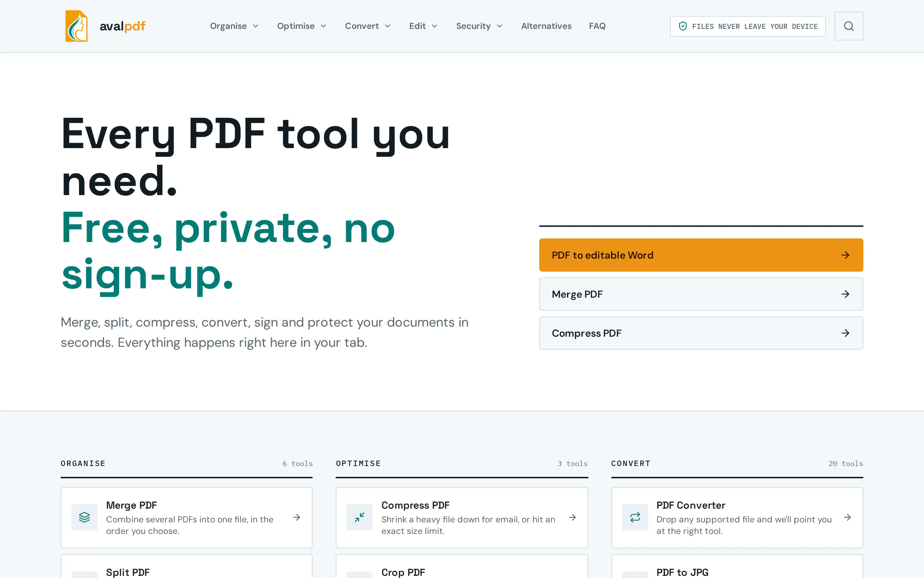
Task: Click the Files Never Leave Your Device badge
Action: pyautogui.click(x=748, y=26)
